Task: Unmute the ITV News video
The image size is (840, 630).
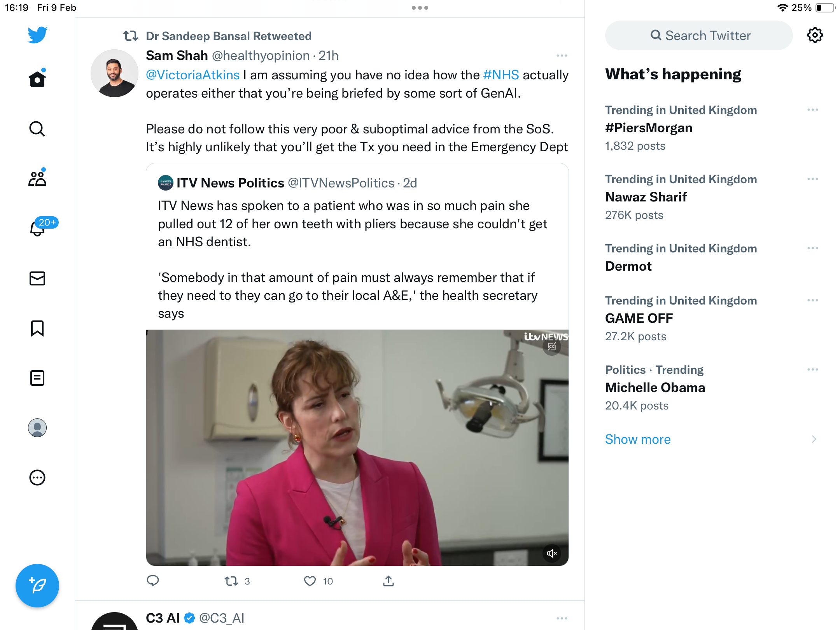Action: coord(552,553)
